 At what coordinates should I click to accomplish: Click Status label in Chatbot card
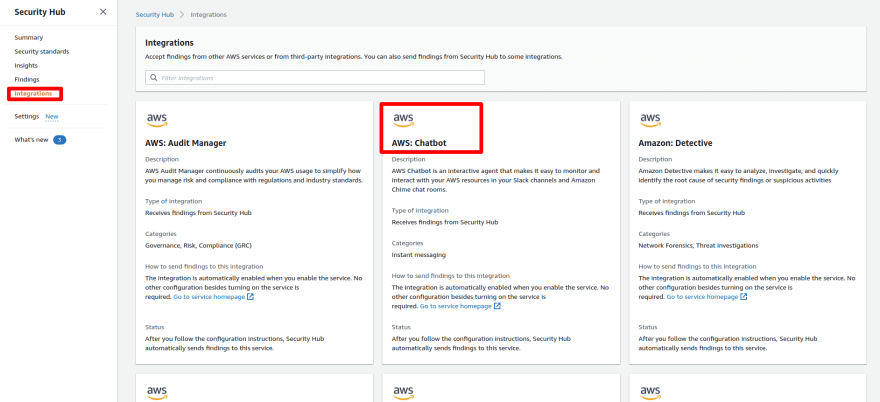[401, 327]
